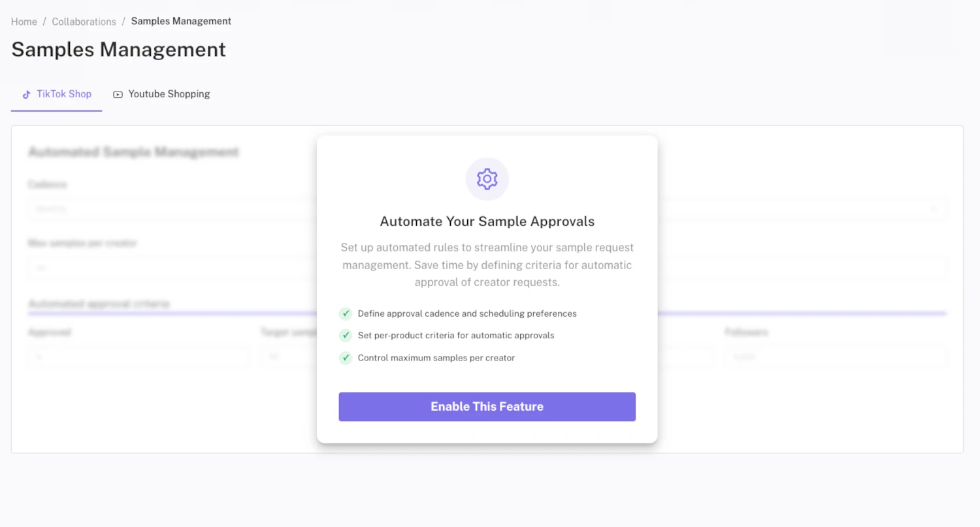This screenshot has height=527, width=980.
Task: Click the Cadence dropdown arrow at far right
Action: tap(934, 209)
